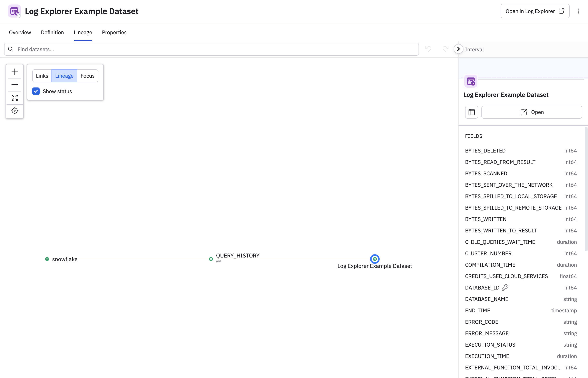This screenshot has height=378, width=588.
Task: Switch to the Properties tab
Action: pos(114,32)
